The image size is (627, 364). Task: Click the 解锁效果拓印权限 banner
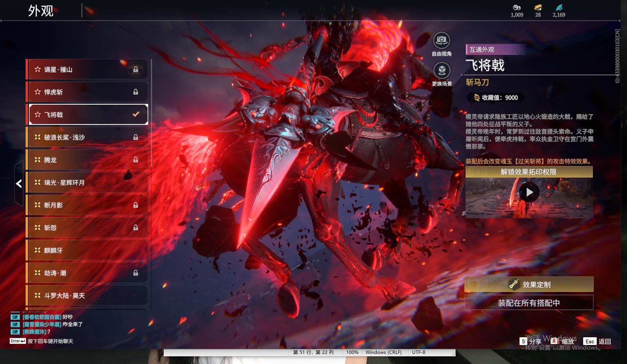[x=529, y=172]
